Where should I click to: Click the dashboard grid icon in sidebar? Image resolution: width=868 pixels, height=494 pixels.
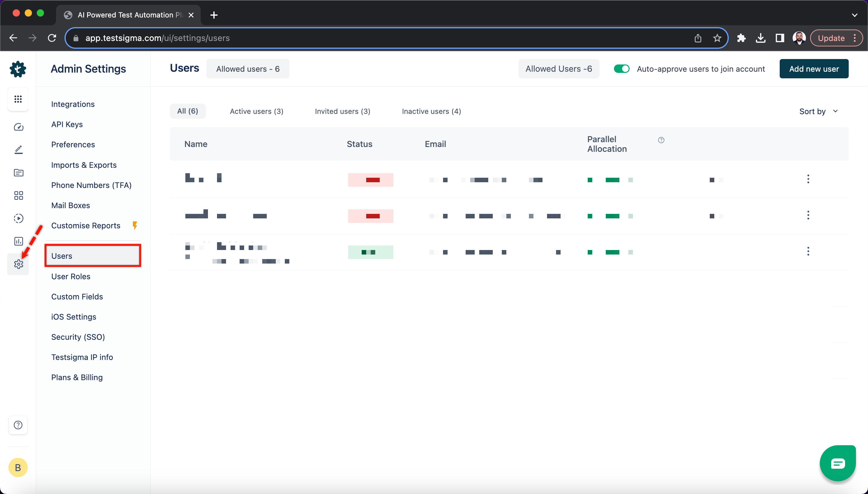coord(17,99)
